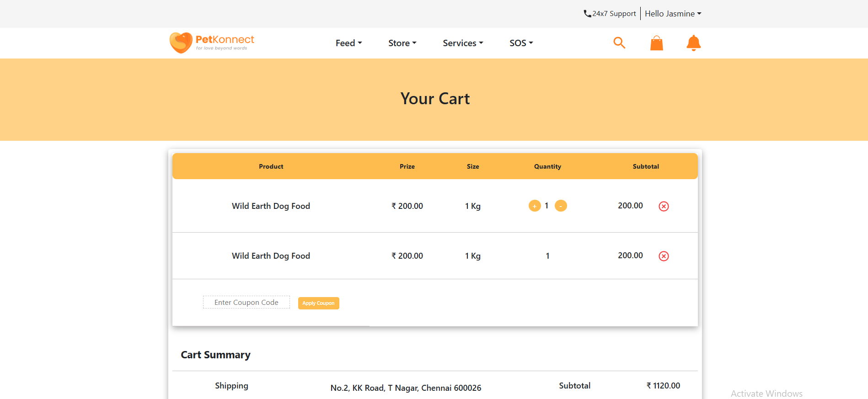Open the notifications bell icon
The image size is (868, 399).
[694, 43]
